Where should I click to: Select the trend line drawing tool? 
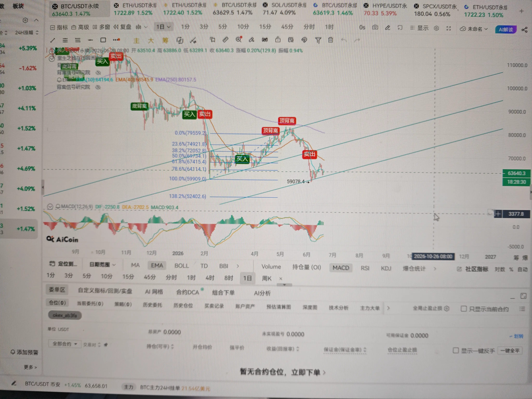pos(53,40)
